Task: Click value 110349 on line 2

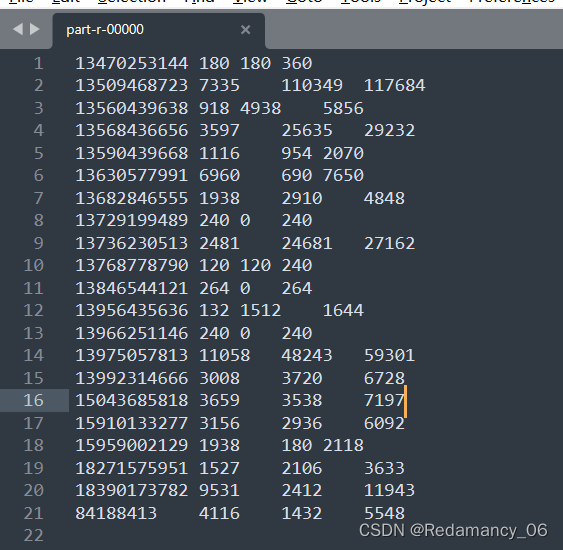Action: coord(312,85)
